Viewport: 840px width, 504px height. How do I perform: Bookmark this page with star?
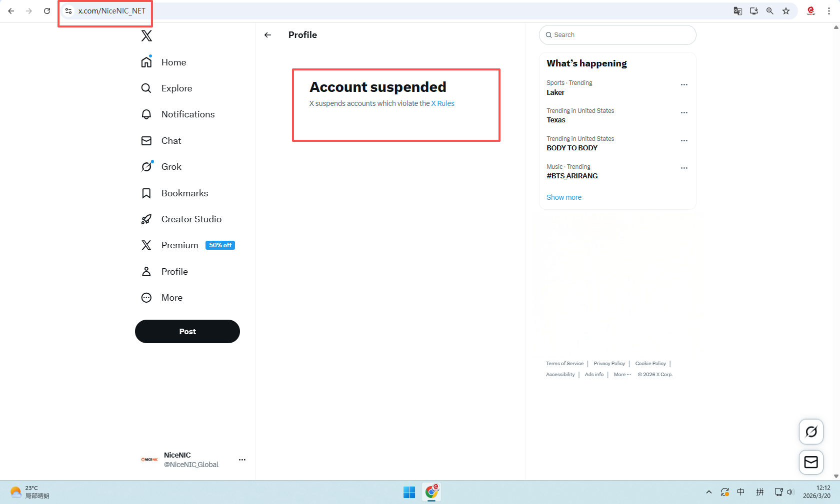pos(786,11)
